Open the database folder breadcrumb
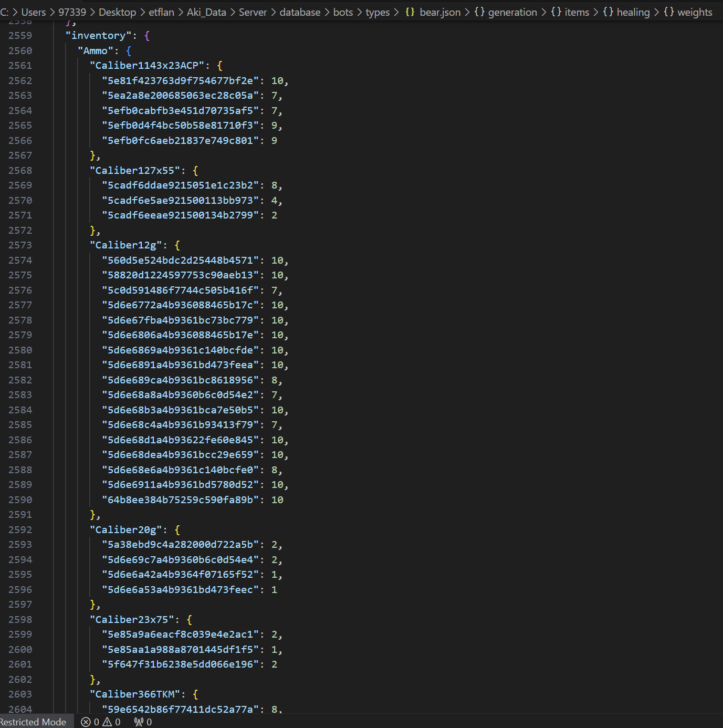This screenshot has height=728, width=723. tap(300, 12)
